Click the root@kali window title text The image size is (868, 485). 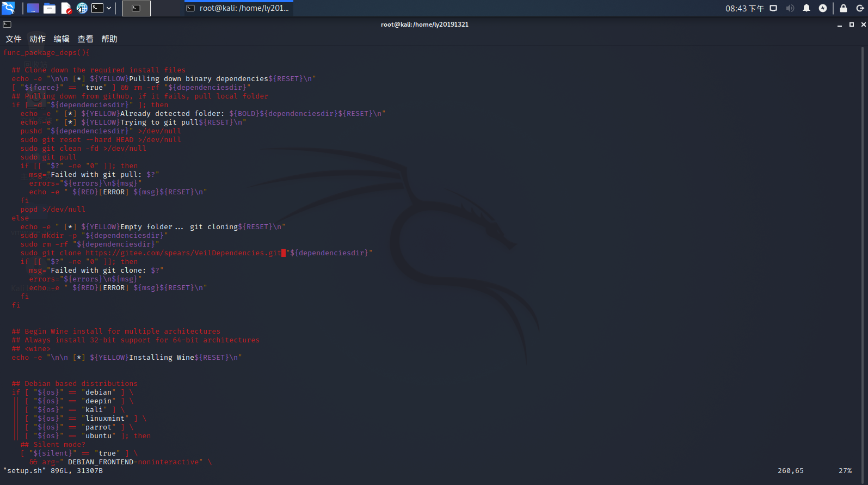[x=424, y=24]
